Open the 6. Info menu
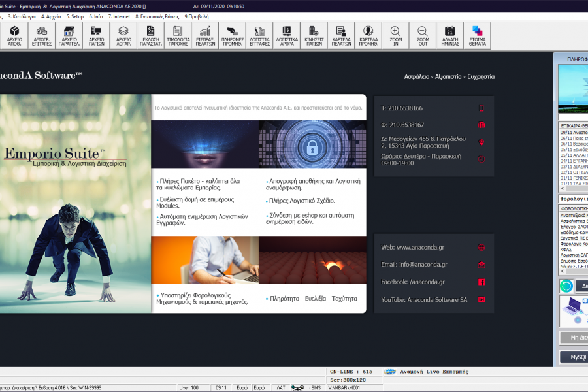 click(95, 16)
